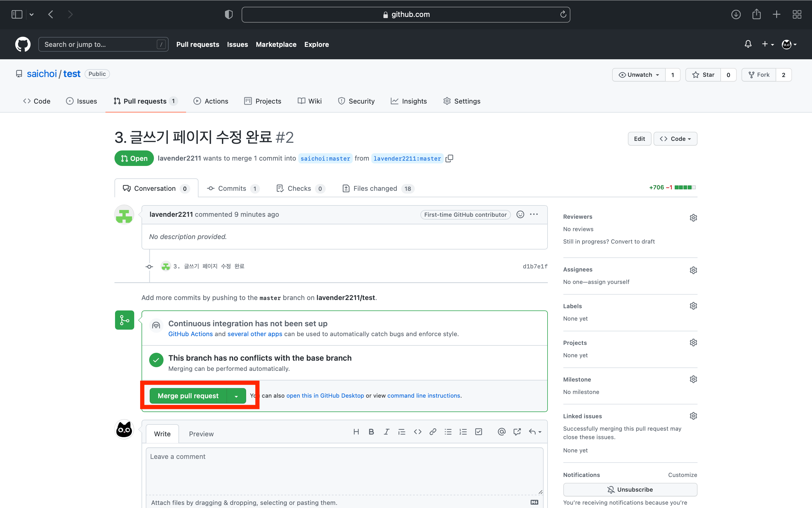Switch to Files changed tab

point(378,189)
